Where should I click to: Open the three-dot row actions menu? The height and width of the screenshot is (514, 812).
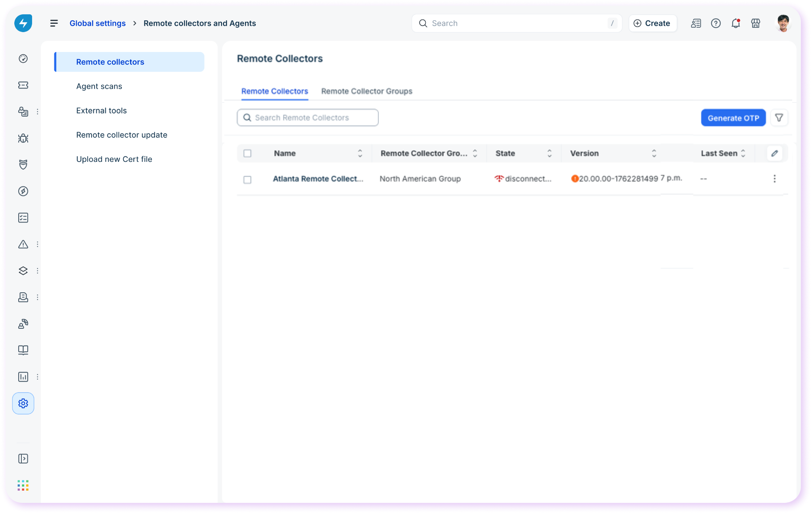774,179
